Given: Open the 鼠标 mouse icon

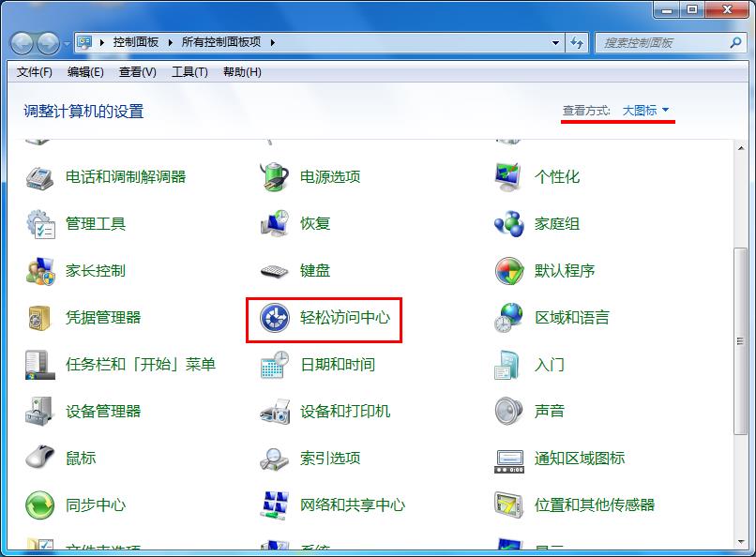Looking at the screenshot, I should click(40, 457).
